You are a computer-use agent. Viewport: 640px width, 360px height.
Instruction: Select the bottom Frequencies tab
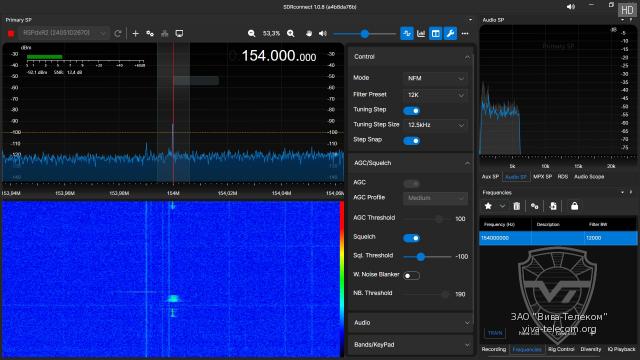point(527,349)
